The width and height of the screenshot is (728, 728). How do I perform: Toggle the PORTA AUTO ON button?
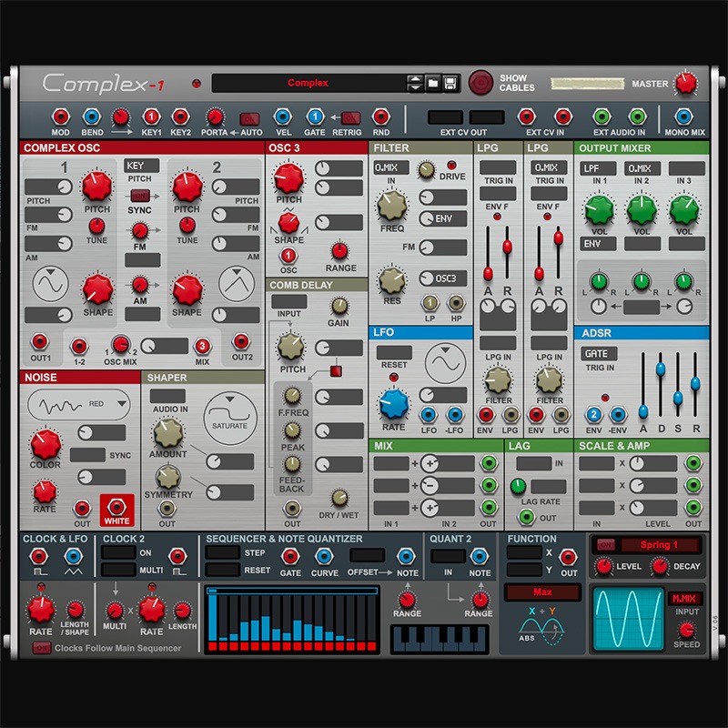[249, 119]
